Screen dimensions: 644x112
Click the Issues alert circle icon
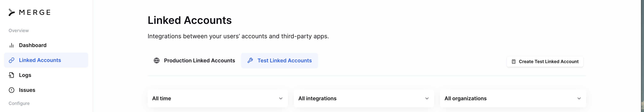point(12,90)
